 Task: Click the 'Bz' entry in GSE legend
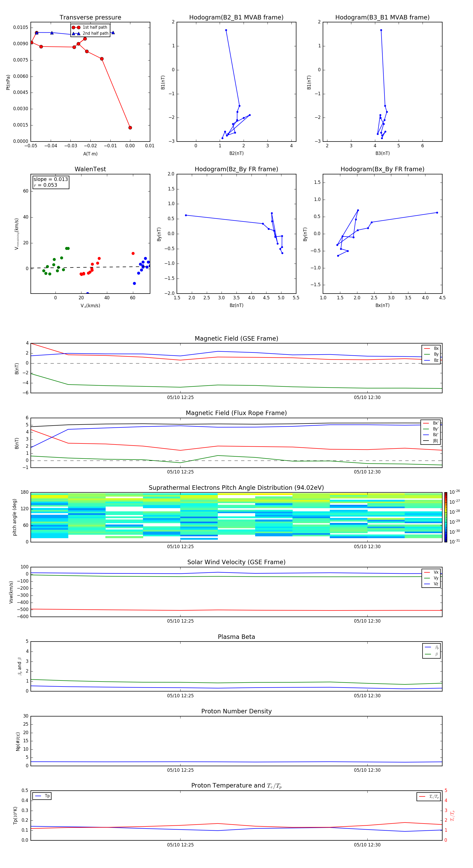(431, 360)
